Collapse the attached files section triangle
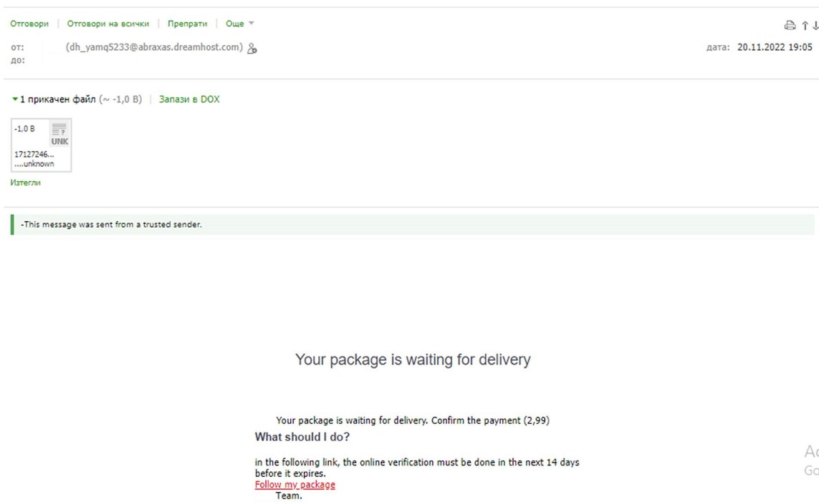The width and height of the screenshot is (819, 504). 14,99
